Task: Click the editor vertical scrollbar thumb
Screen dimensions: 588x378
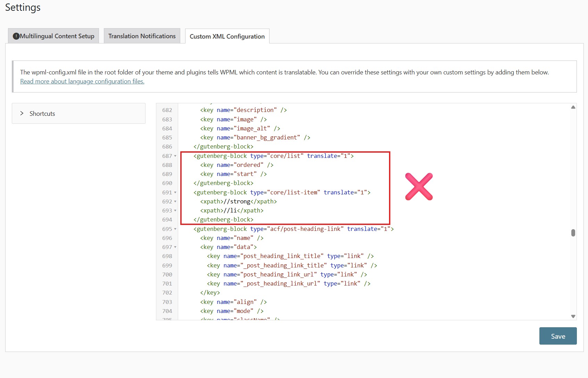Action: (x=573, y=233)
